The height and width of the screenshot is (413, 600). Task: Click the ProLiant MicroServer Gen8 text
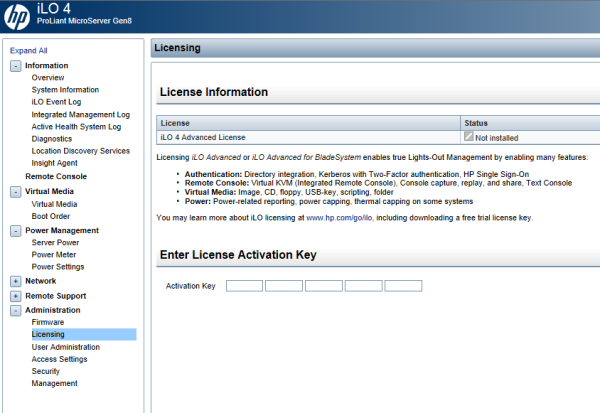[x=84, y=21]
